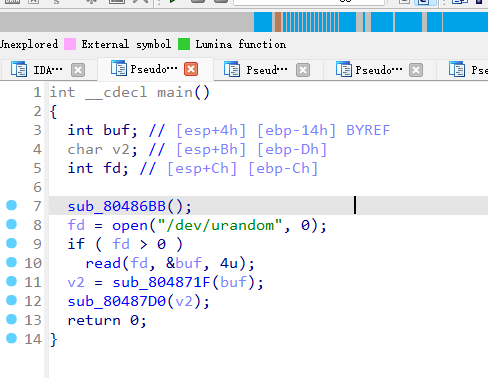Close the IDA view tab
Viewport: 488px width, 378px height.
[78, 70]
